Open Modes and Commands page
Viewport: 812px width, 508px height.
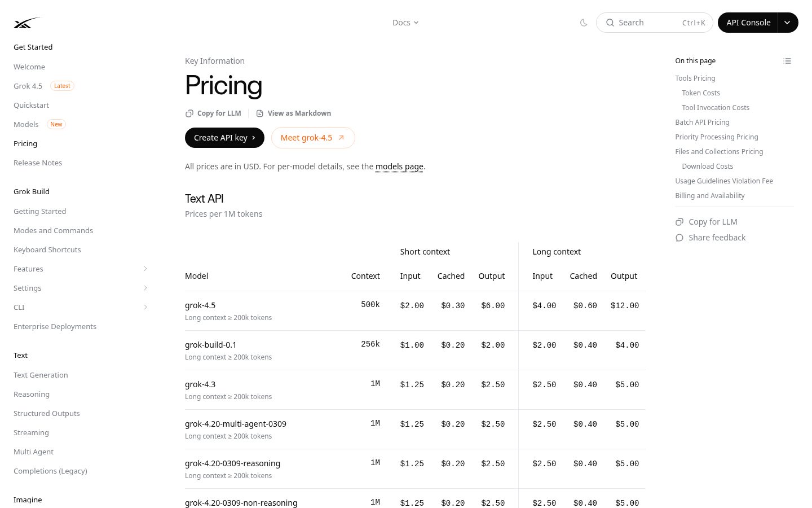(x=53, y=230)
